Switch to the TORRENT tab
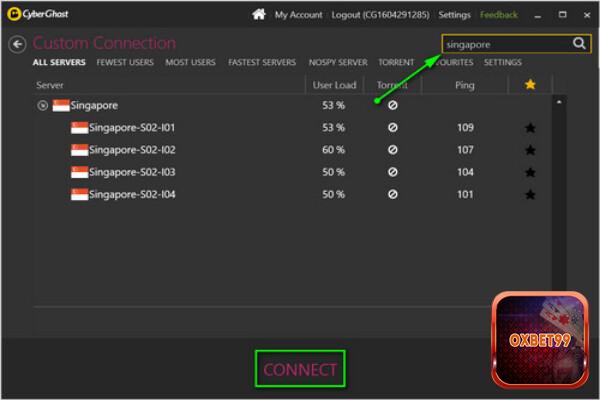 click(x=396, y=62)
